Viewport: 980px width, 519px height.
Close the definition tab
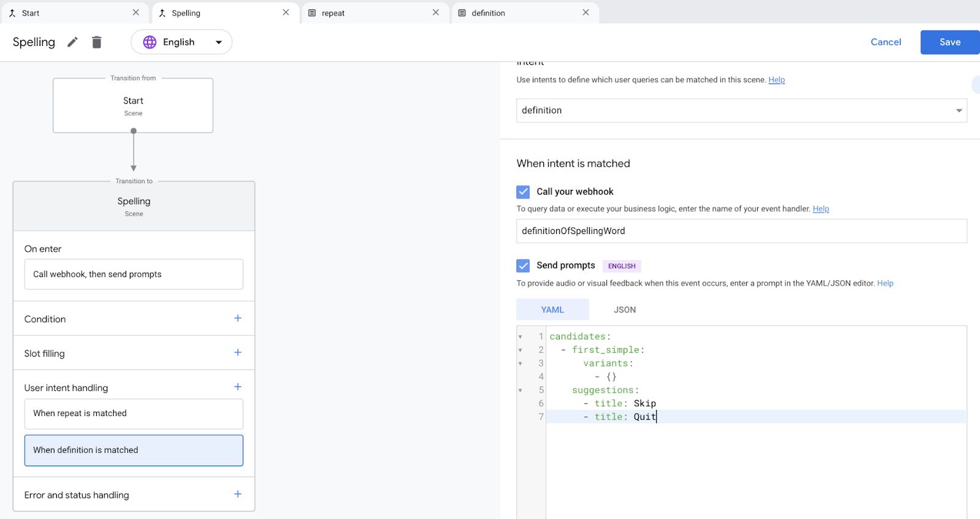coord(586,13)
